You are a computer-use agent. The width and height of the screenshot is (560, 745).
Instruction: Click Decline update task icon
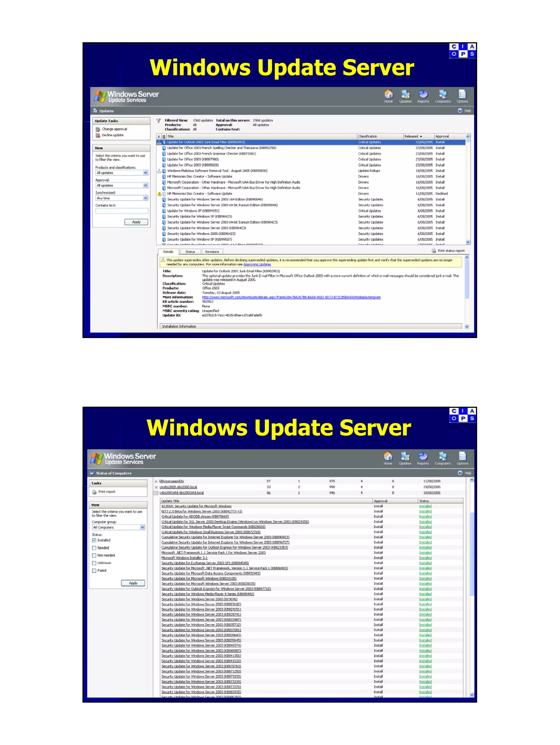pyautogui.click(x=98, y=135)
